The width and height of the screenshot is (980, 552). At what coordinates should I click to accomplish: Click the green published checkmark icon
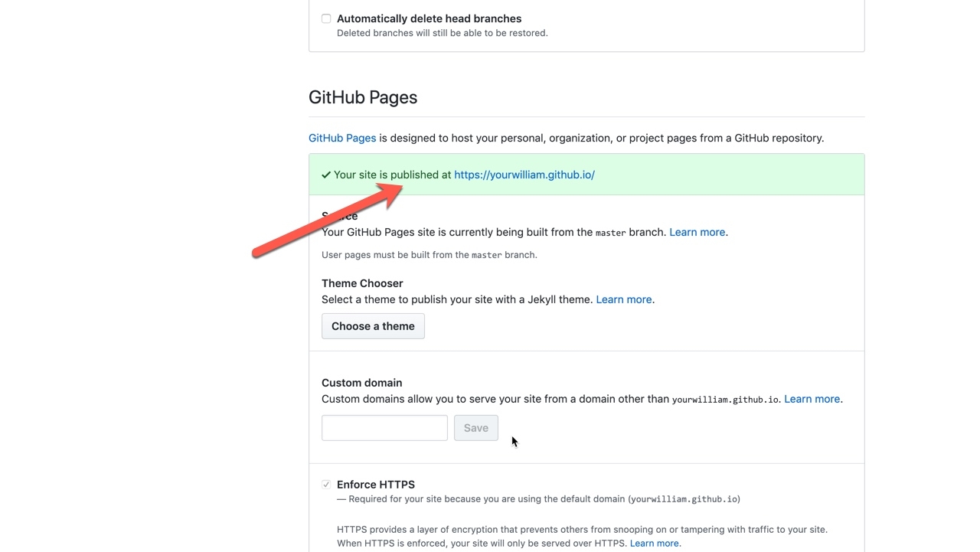click(326, 175)
